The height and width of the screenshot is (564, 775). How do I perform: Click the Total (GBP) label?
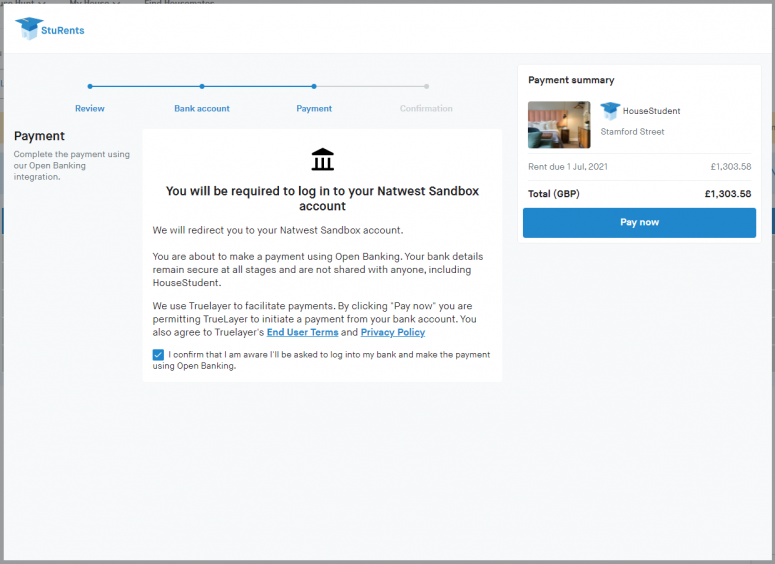point(554,194)
